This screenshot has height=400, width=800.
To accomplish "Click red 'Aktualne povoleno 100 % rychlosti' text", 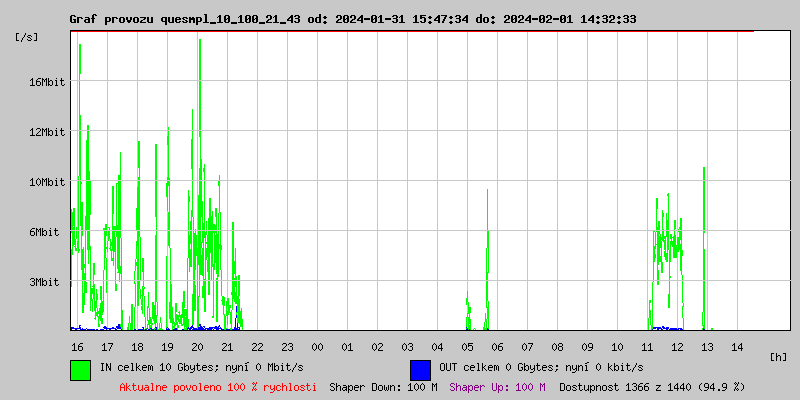I will point(218,387).
